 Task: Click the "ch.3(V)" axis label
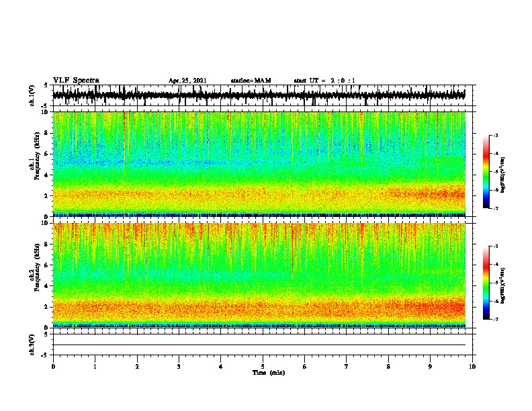32,345
